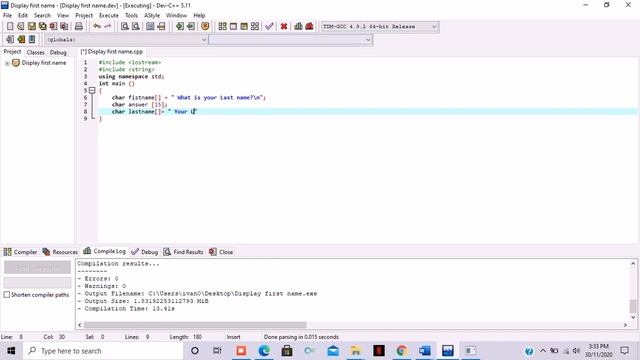Image resolution: width=640 pixels, height=360 pixels.
Task: Click 'Done parsing' status bar text
Action: click(x=301, y=337)
